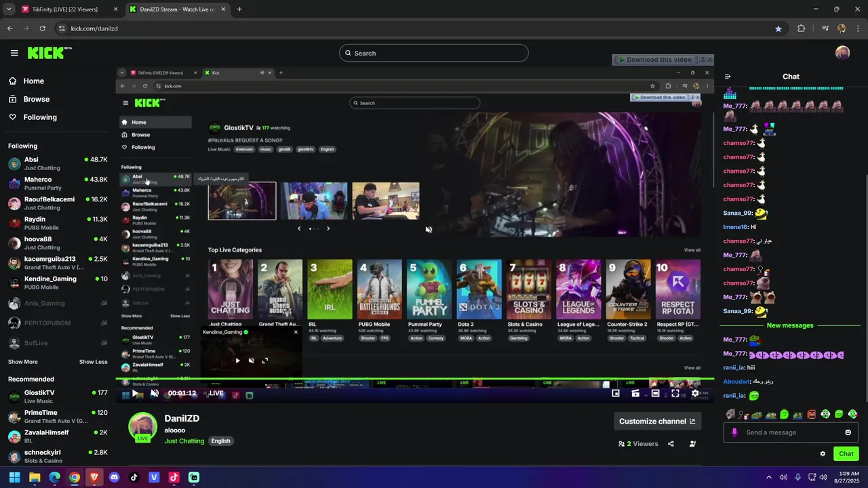Image resolution: width=868 pixels, height=488 pixels.
Task: Reload the kick.com/danilzd page
Action: click(x=42, y=28)
